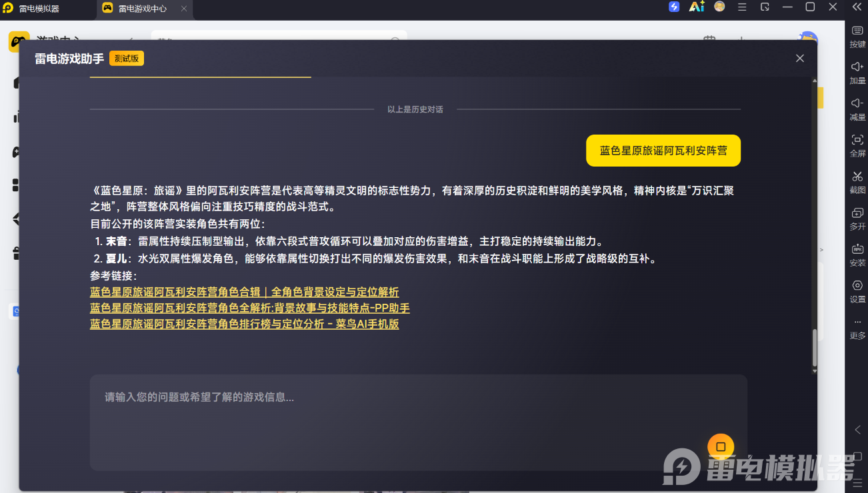
Task: Click the line 目前公开的该阵营实装角色共有两位
Action: coord(177,225)
